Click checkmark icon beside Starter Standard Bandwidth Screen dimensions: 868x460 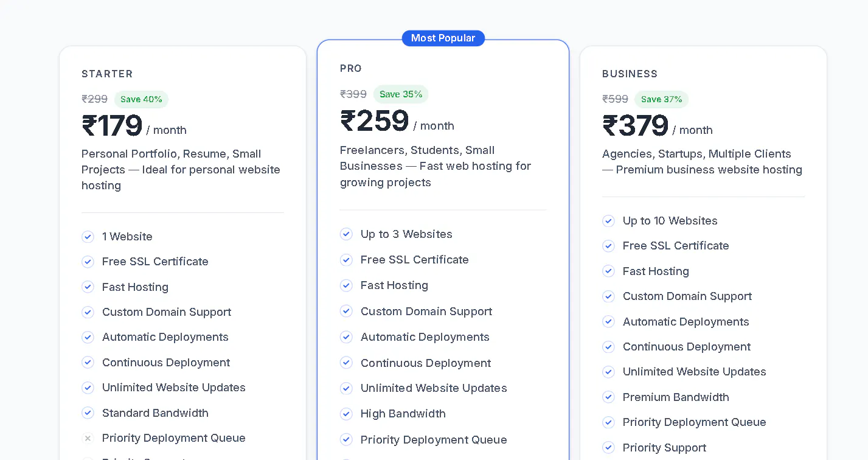point(88,413)
